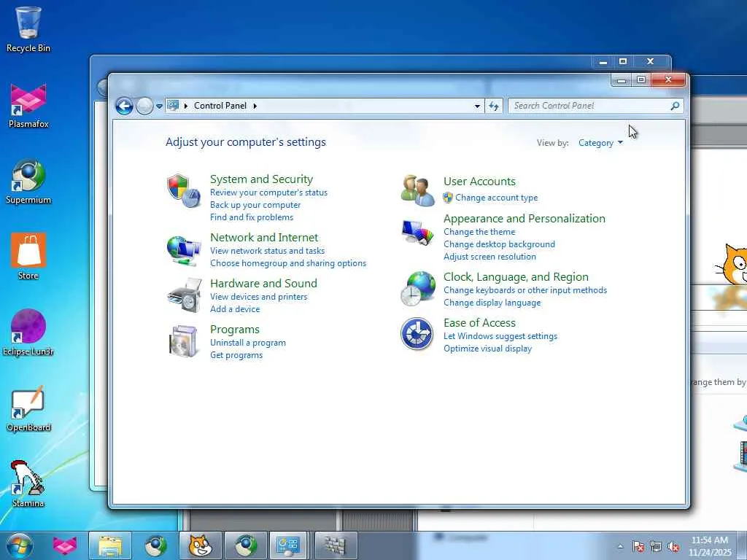Click Add a device
This screenshot has width=747, height=560.
tap(235, 309)
